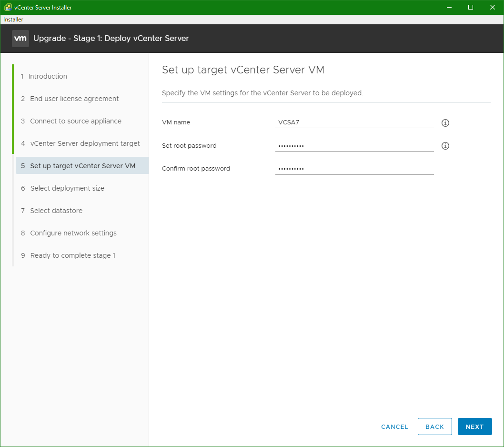
Task: Click the vCenter Server Installer title bar icon
Action: (6, 7)
